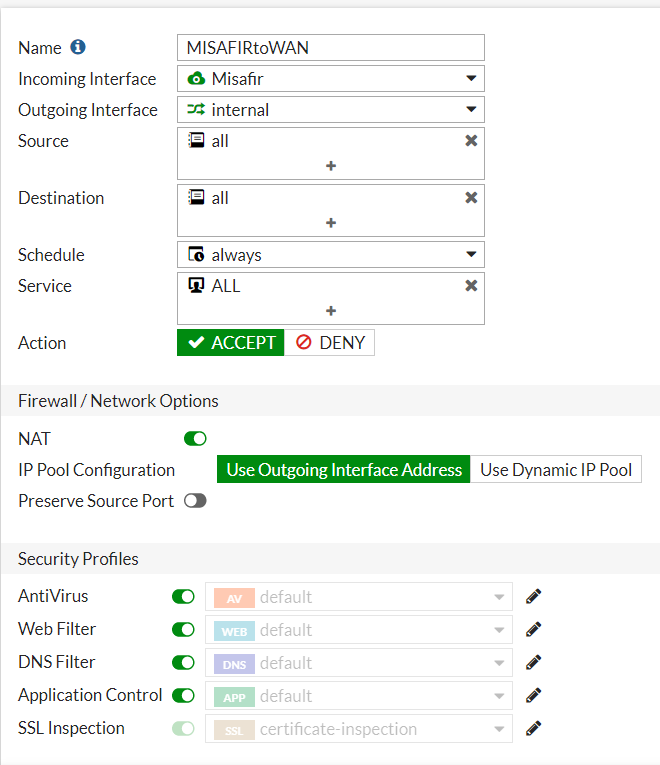Click the WEB badge in Web Filter profile
The image size is (660, 765).
pos(234,631)
